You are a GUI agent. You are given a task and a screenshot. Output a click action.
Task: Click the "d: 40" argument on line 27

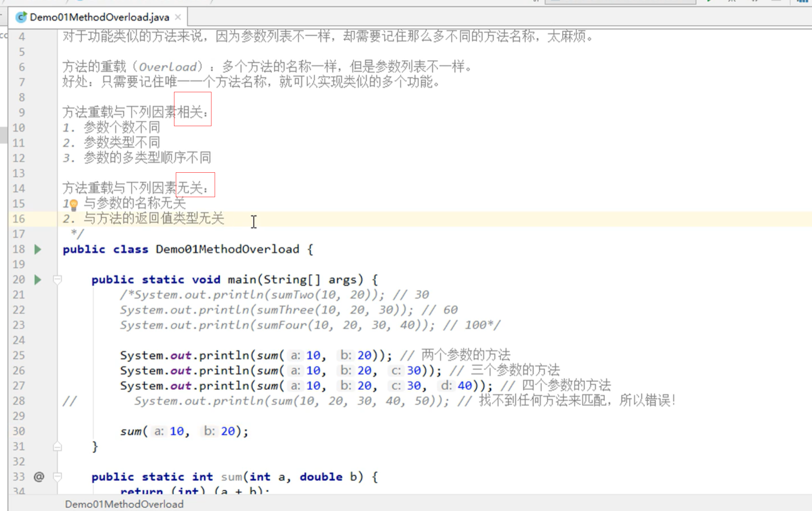pos(456,386)
